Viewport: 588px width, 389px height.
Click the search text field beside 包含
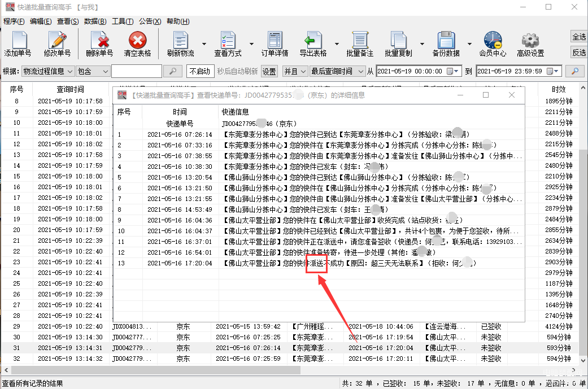click(x=136, y=71)
